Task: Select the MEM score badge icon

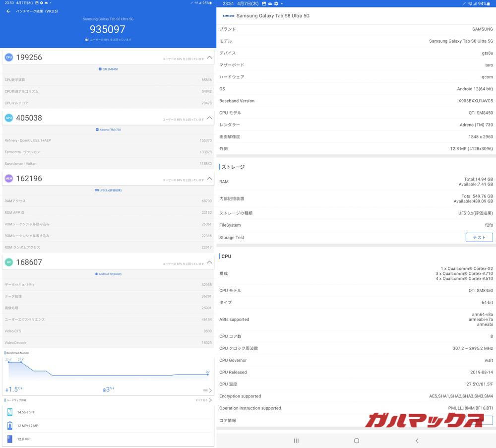Action: 8,178
